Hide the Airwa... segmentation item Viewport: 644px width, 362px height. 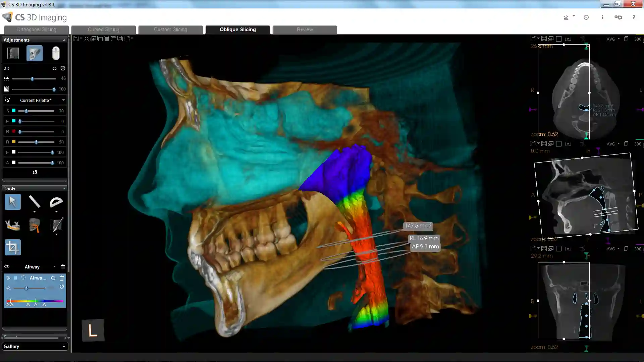point(8,278)
